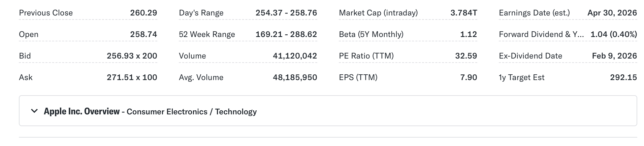Screen dimensions: 644x146
Task: Click the EPS (TTM) label
Action: click(358, 77)
